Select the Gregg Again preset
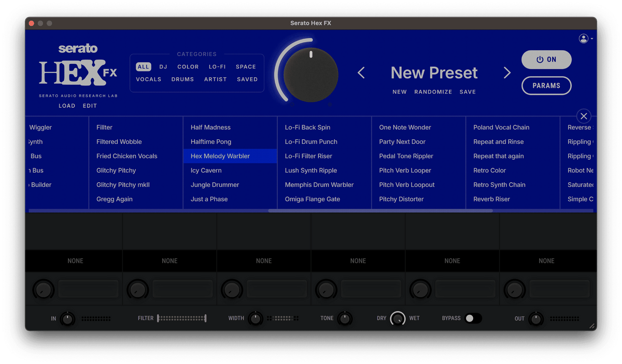Image resolution: width=622 pixels, height=364 pixels. (x=115, y=199)
